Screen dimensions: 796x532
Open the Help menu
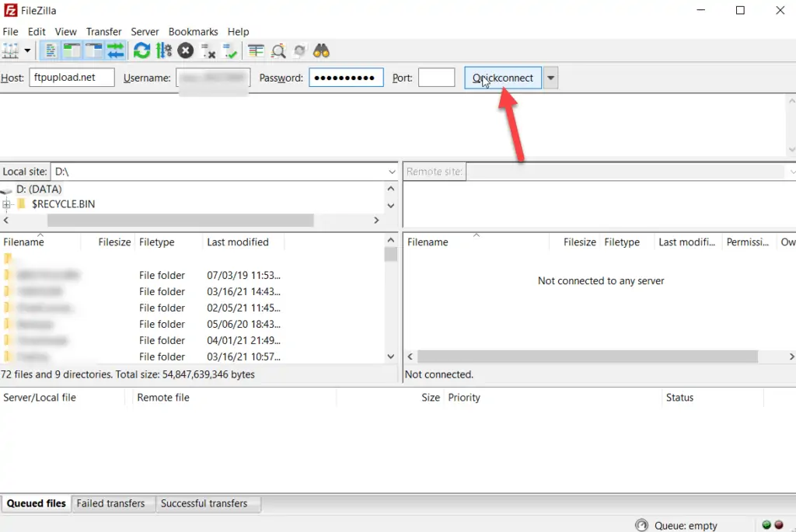pyautogui.click(x=238, y=31)
